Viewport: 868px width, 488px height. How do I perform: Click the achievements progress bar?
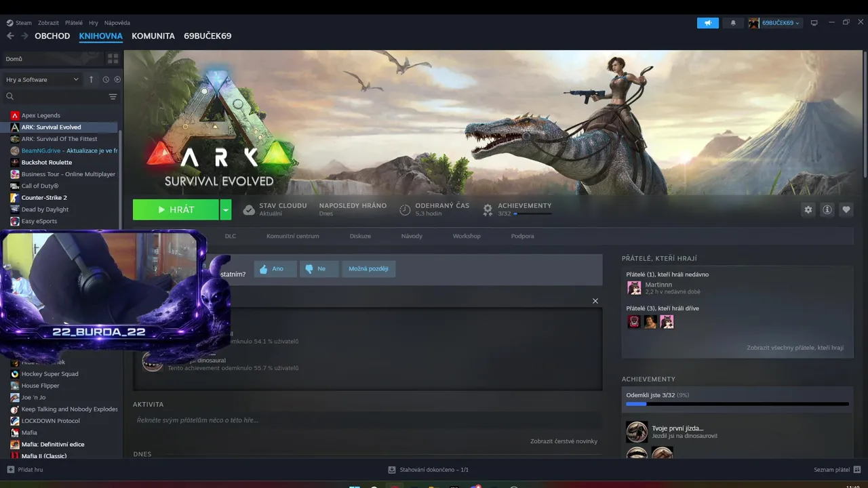(x=737, y=404)
